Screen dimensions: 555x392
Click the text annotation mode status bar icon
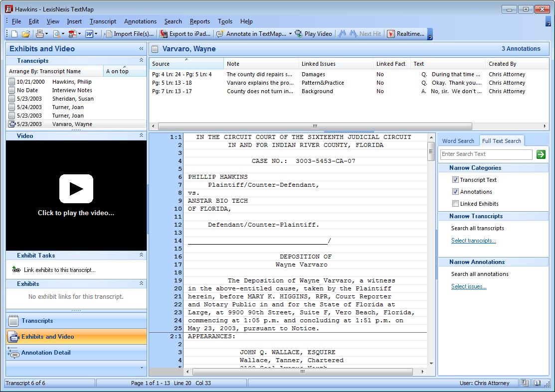(525, 383)
